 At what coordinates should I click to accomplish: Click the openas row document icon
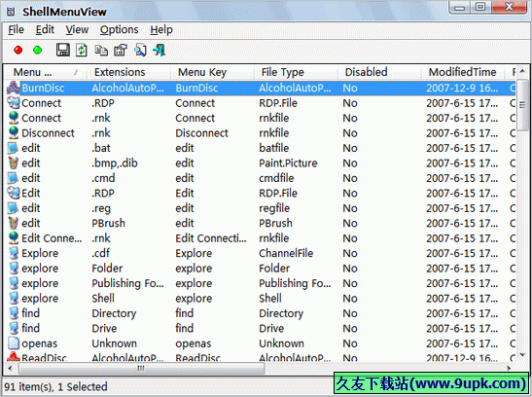point(14,343)
